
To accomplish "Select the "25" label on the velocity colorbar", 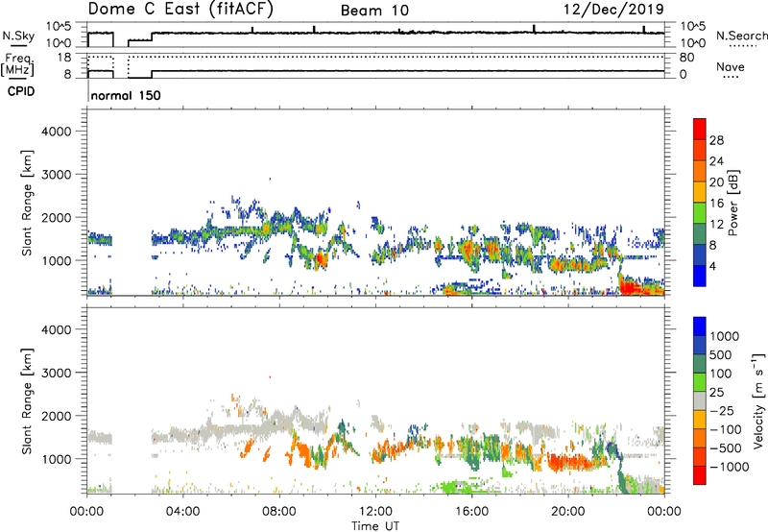I will [x=716, y=393].
